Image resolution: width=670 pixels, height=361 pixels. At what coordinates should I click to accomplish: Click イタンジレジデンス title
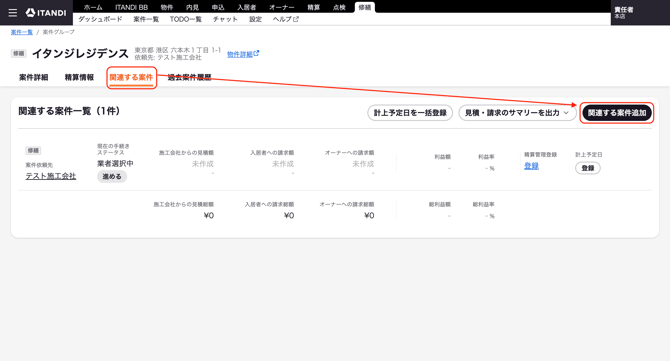point(80,53)
